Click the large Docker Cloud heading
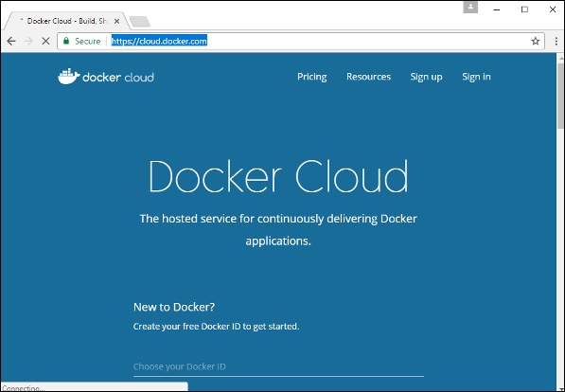 click(278, 176)
